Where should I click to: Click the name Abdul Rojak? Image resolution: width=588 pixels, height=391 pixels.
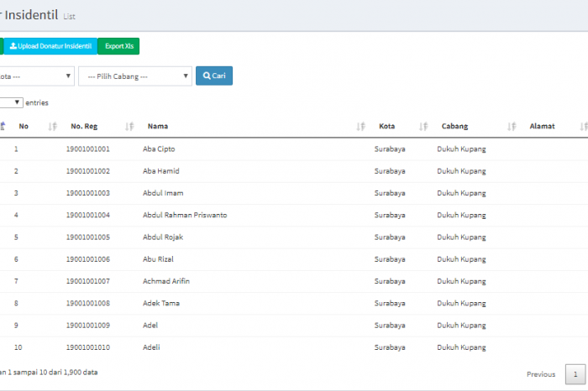[163, 237]
